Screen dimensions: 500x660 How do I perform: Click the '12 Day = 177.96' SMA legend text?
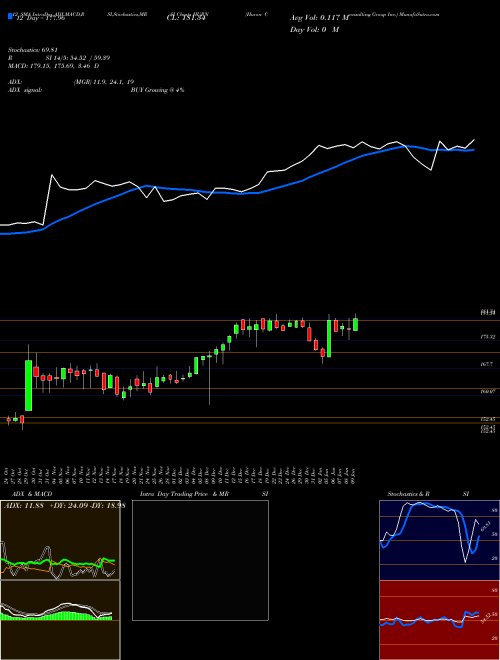[39, 18]
